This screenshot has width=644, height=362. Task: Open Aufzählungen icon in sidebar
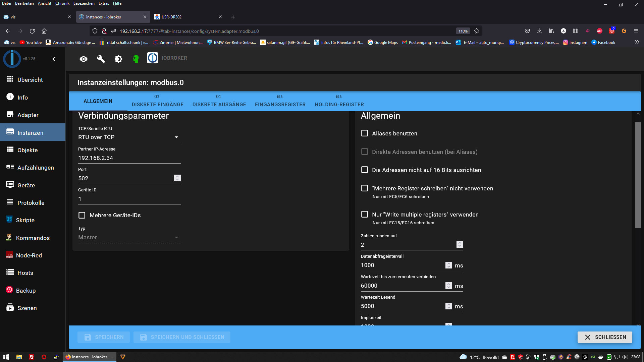[10, 167]
